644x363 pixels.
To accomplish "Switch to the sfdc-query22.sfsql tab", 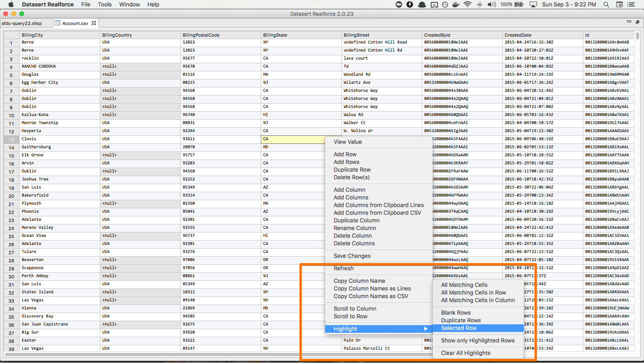I will click(x=22, y=23).
